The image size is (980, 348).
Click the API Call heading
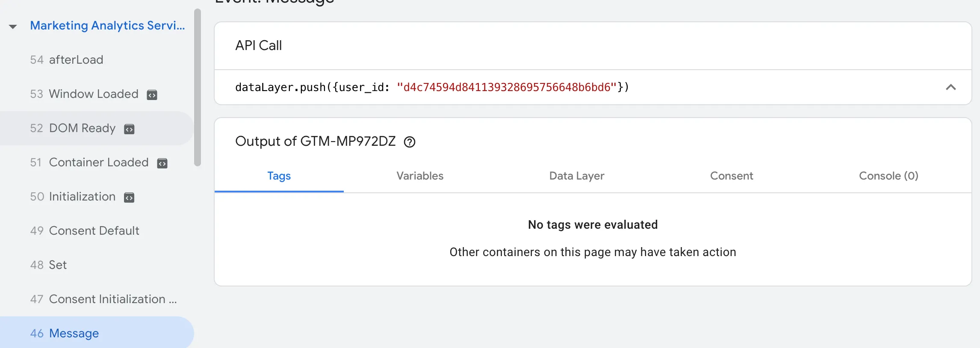pos(258,45)
